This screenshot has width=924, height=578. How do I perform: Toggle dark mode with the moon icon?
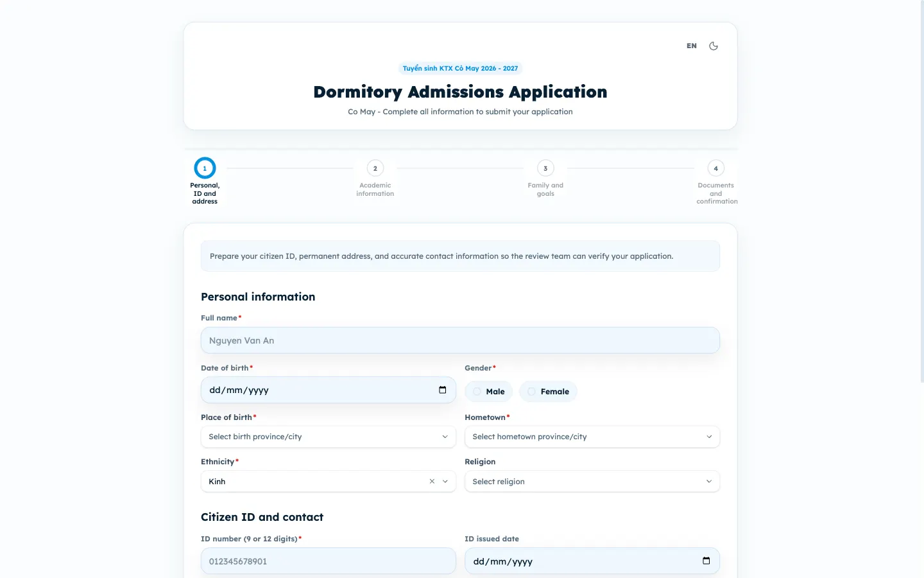pyautogui.click(x=714, y=46)
